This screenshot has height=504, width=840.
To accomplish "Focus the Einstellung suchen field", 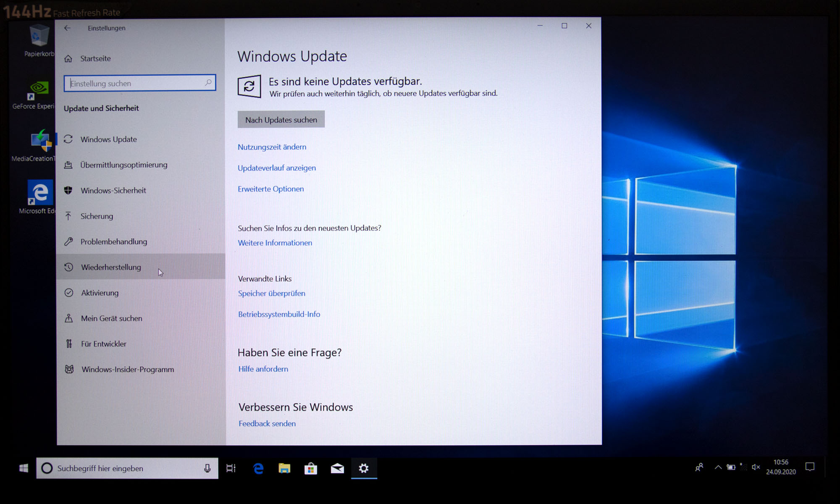I will pos(140,83).
